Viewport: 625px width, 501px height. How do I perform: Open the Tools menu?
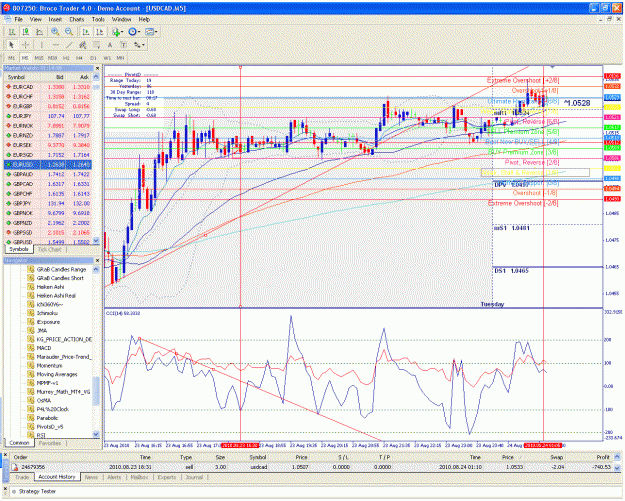[x=98, y=19]
